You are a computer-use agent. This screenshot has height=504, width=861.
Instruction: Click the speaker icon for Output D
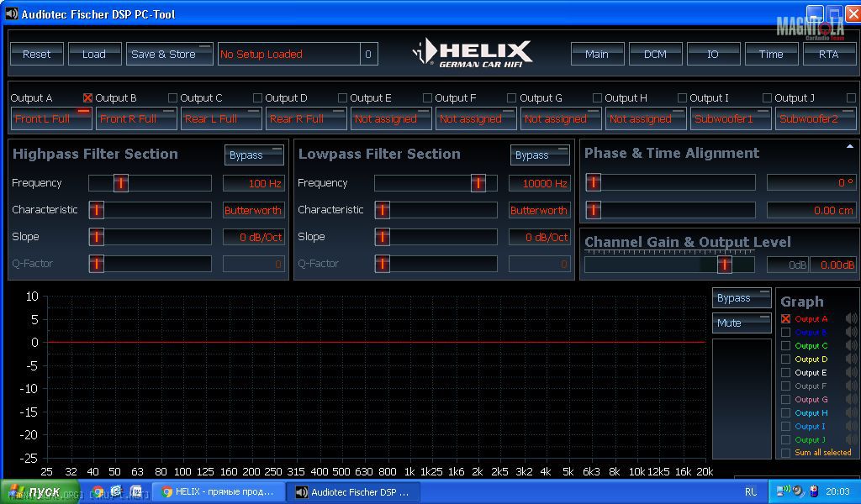pos(851,360)
